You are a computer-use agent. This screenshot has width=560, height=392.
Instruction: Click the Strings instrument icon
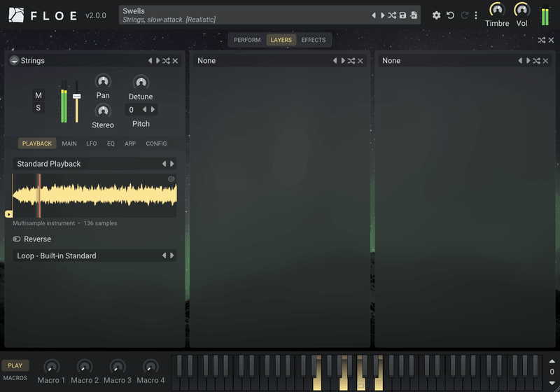point(14,61)
